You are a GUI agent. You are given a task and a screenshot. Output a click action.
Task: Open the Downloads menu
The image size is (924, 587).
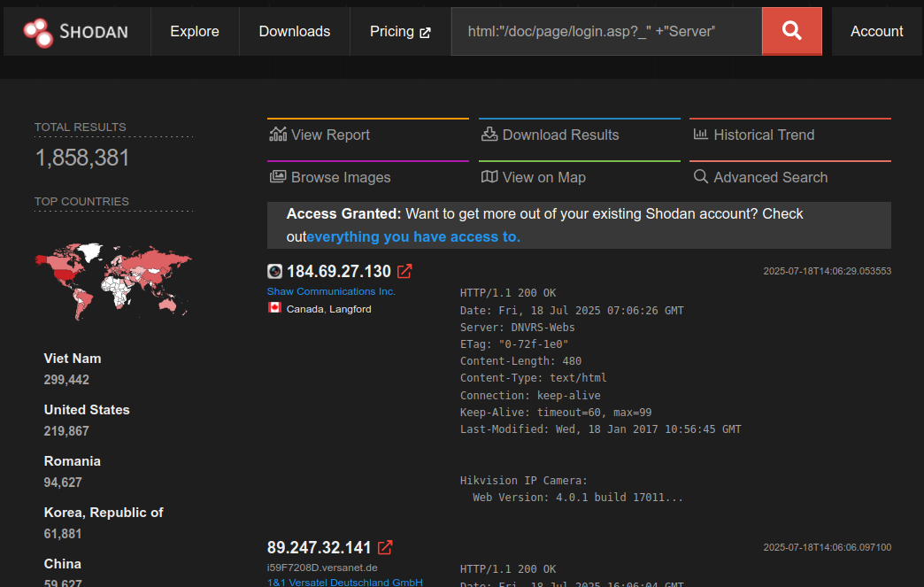[x=294, y=31]
